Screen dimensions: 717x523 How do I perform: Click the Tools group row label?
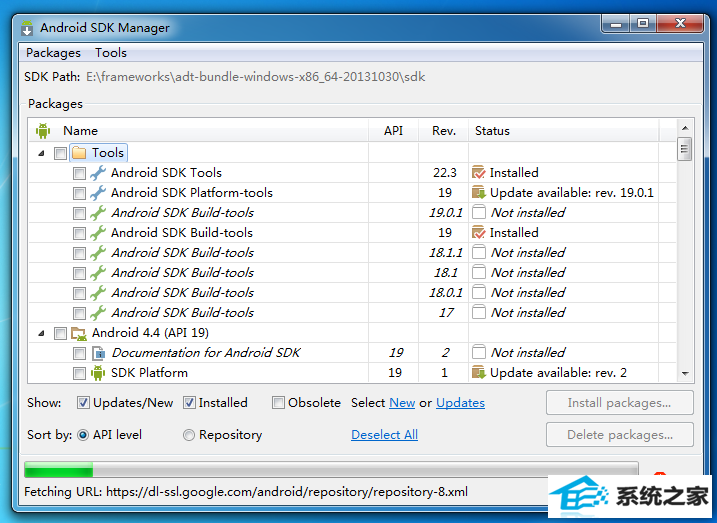[x=107, y=153]
